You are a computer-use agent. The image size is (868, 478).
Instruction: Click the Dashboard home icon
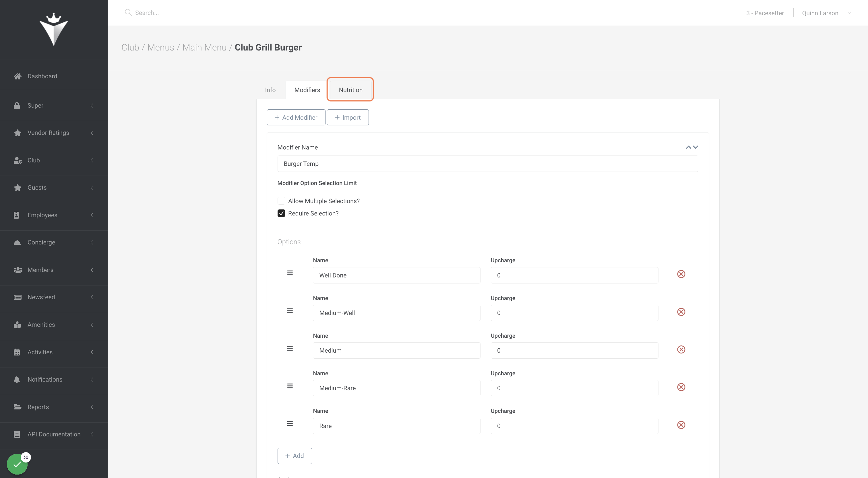pyautogui.click(x=18, y=76)
